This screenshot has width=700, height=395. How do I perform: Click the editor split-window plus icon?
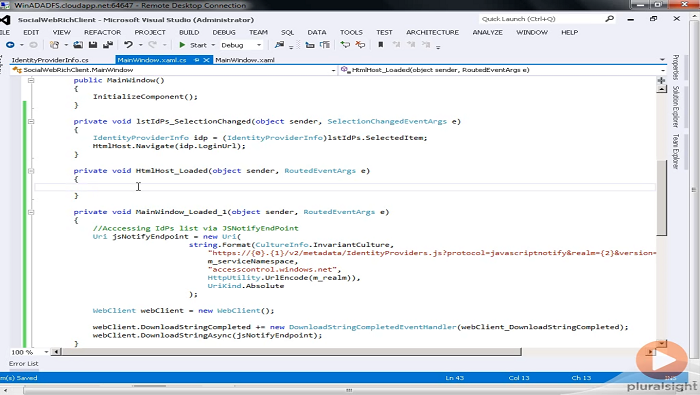click(662, 80)
